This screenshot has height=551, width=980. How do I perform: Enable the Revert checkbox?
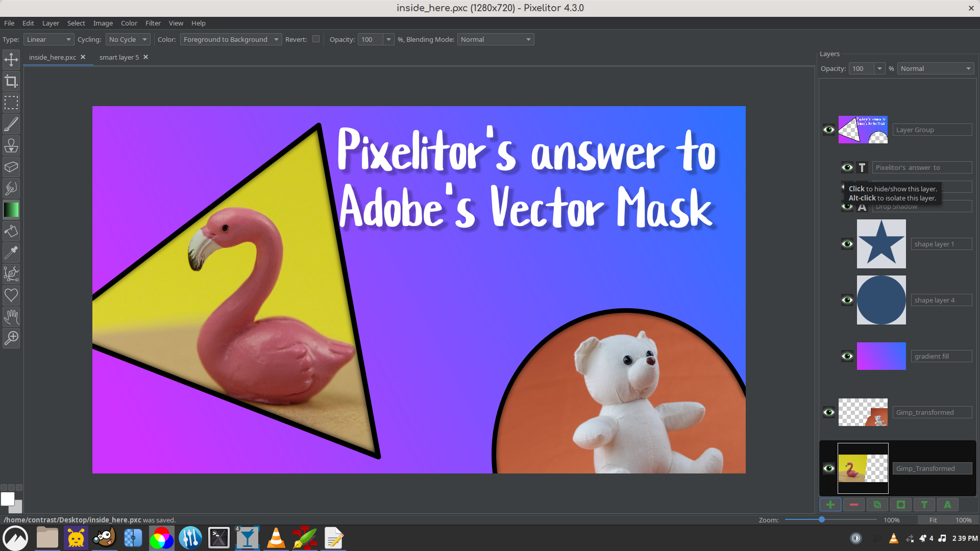tap(316, 39)
